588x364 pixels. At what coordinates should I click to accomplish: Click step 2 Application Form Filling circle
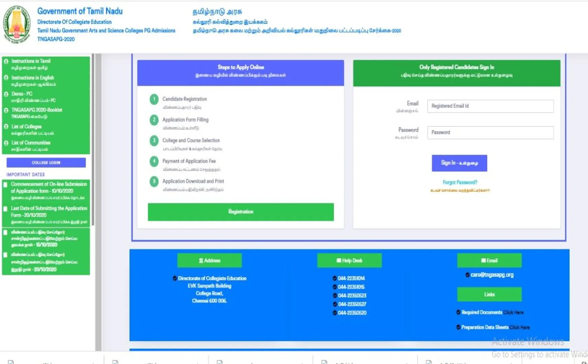click(x=154, y=120)
